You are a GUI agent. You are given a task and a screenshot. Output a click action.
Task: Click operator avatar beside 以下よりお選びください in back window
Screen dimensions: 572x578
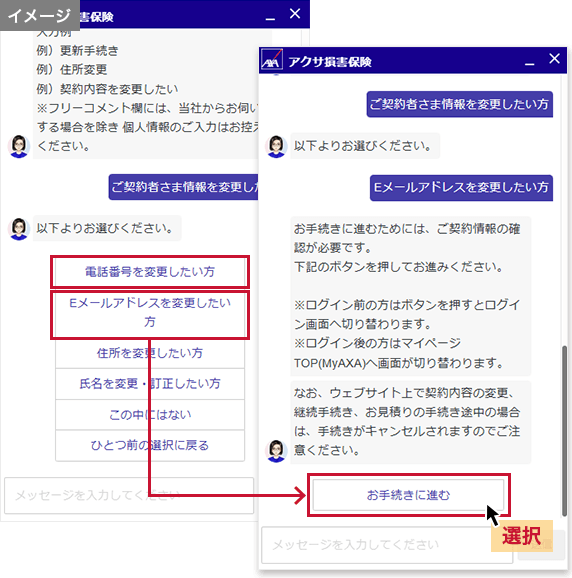pos(19,229)
